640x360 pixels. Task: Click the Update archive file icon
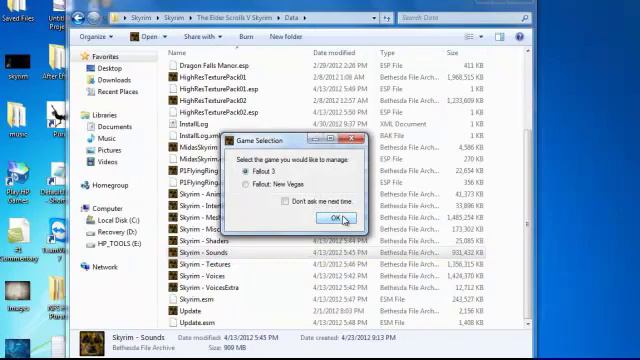point(173,311)
